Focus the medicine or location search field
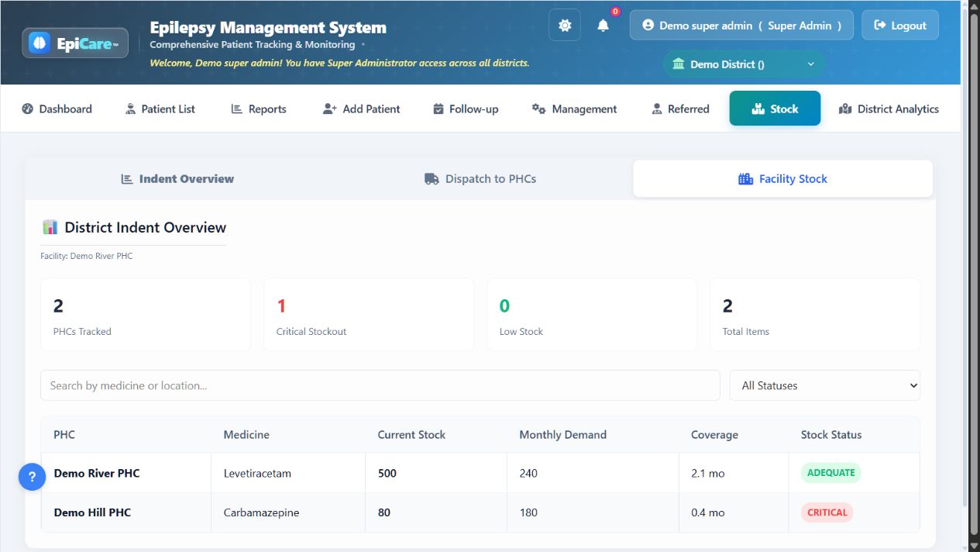The width and height of the screenshot is (980, 552). point(380,385)
